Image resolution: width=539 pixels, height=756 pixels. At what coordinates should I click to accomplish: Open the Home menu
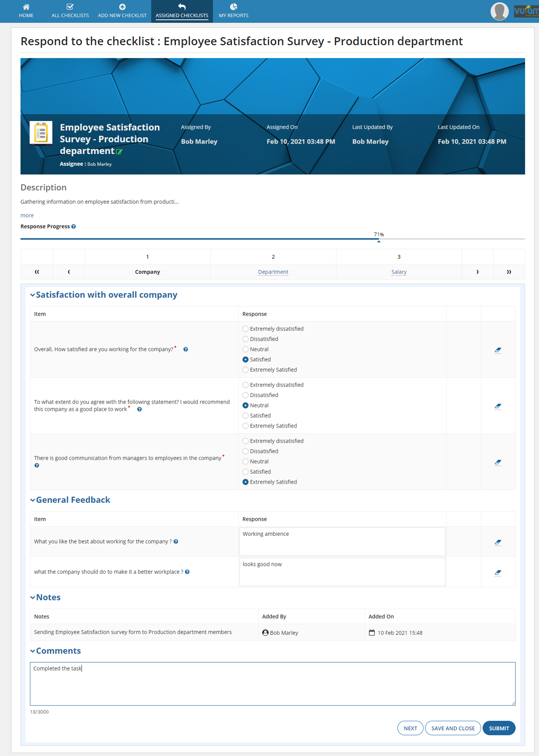(x=26, y=11)
